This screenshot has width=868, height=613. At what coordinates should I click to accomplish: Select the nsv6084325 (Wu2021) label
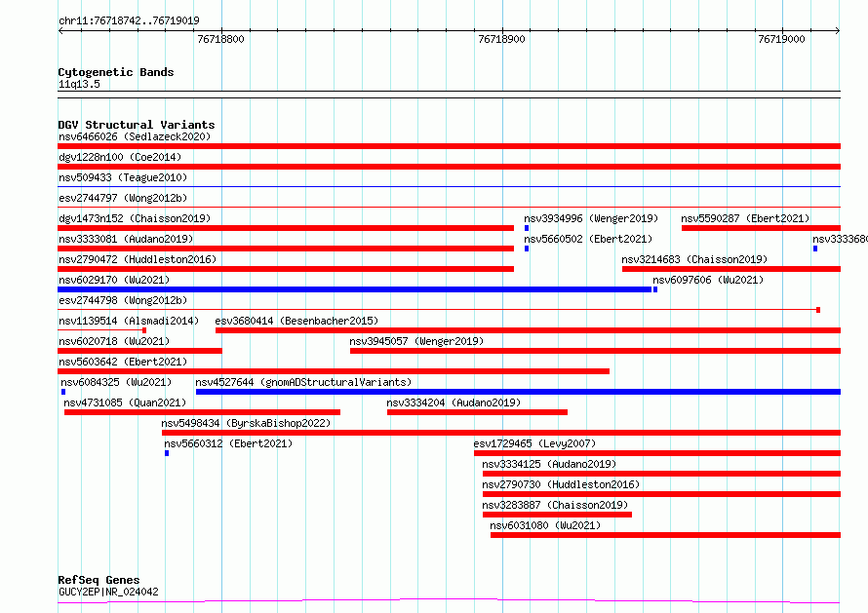click(116, 382)
